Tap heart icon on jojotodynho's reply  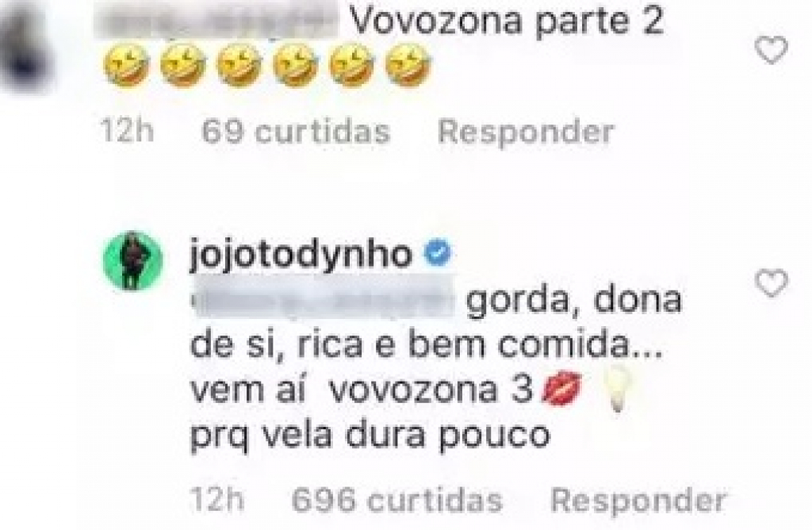[771, 283]
